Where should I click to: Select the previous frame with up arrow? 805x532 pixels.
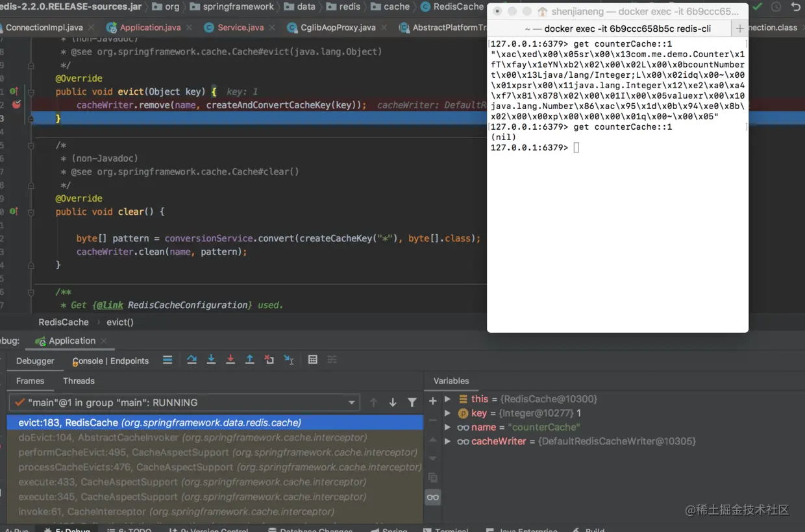pos(373,403)
